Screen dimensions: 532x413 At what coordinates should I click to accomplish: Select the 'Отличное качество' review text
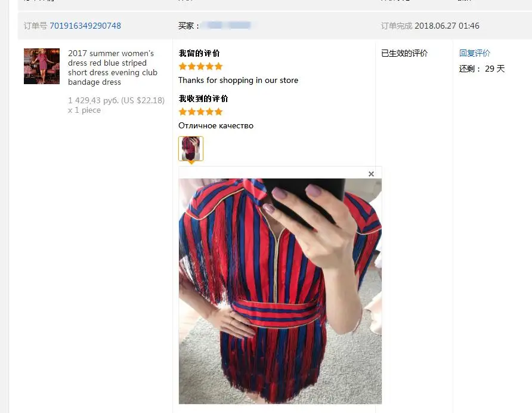click(x=216, y=126)
